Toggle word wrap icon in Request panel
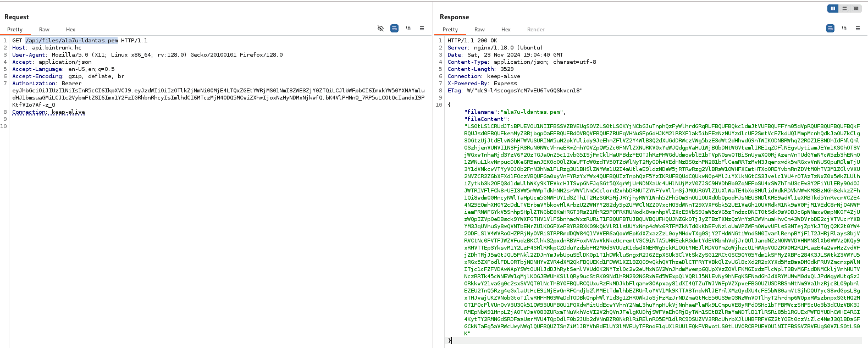868x348 pixels. [394, 29]
